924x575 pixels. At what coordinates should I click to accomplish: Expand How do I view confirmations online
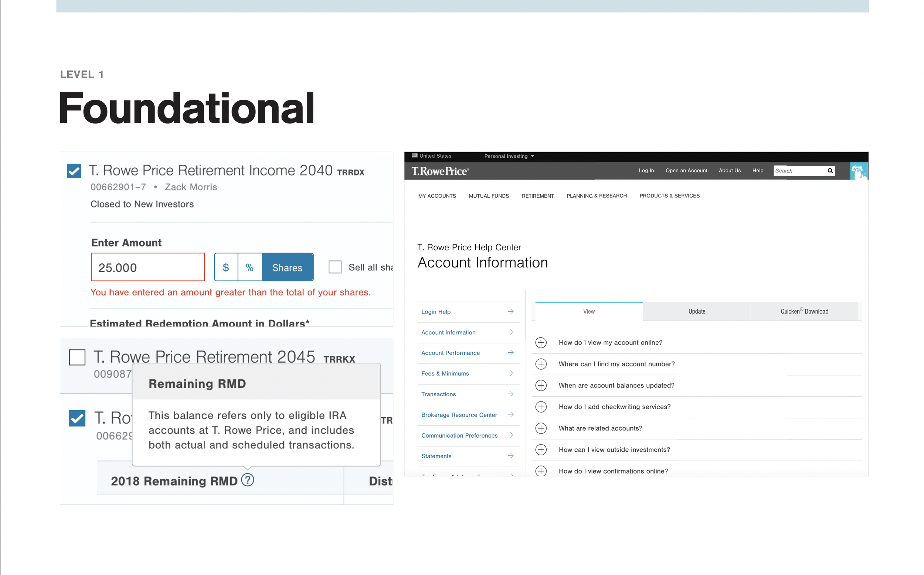click(x=541, y=471)
